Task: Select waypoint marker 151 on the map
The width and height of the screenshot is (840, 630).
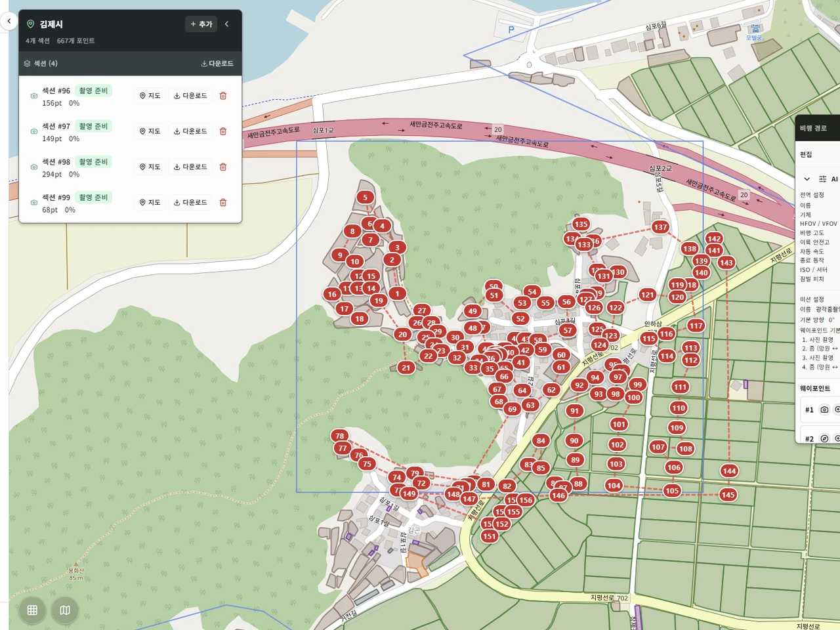Action: tap(490, 536)
